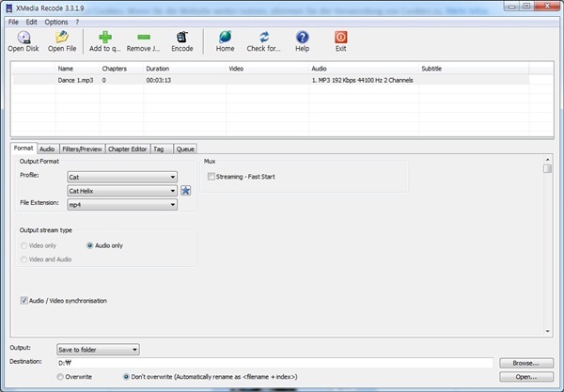Select the Audio only radio button
Viewport: 564px width, 392px height.
point(90,245)
